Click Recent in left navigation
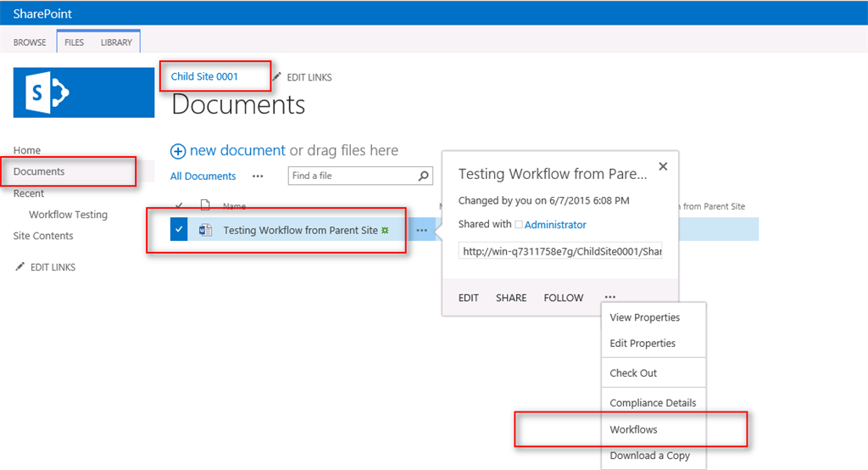This screenshot has height=470, width=868. (x=29, y=193)
